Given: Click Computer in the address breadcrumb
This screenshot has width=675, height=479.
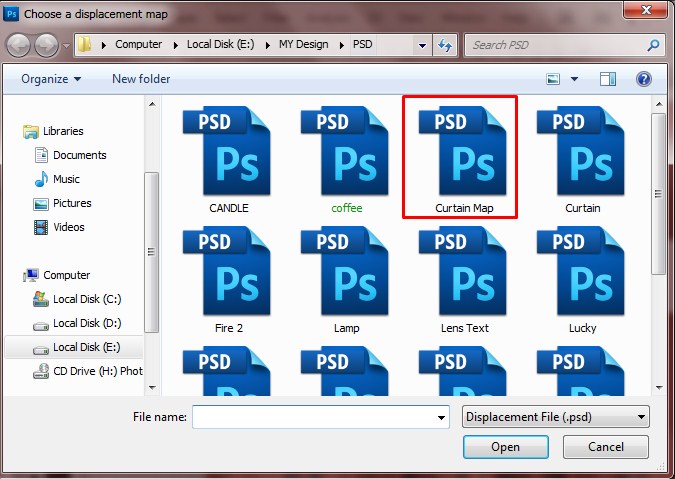Looking at the screenshot, I should [139, 44].
